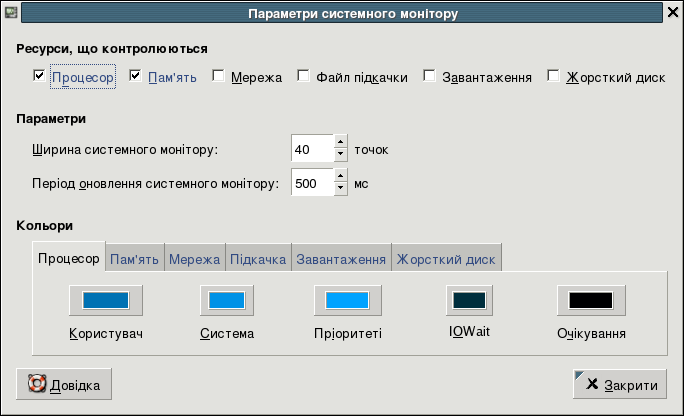Uncheck the Процесор checkbox

coord(39,76)
